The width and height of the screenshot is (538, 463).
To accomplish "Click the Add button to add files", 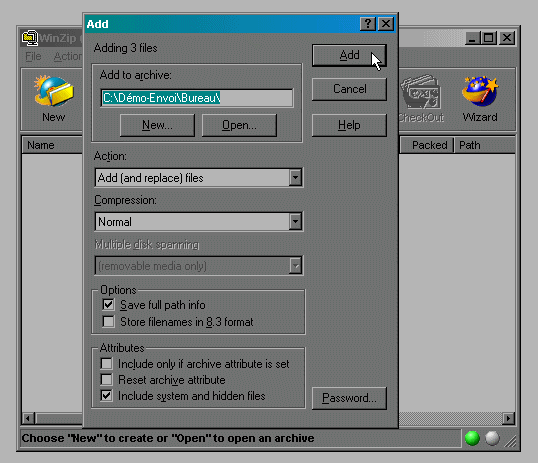I will point(349,55).
